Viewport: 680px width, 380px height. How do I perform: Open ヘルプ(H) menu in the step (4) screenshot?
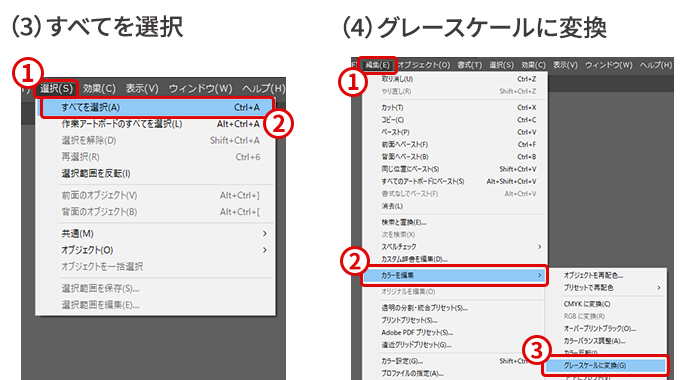[x=656, y=65]
